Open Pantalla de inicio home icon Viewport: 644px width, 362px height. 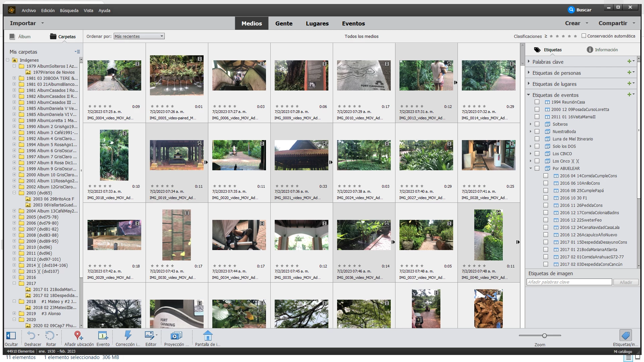[x=208, y=336]
